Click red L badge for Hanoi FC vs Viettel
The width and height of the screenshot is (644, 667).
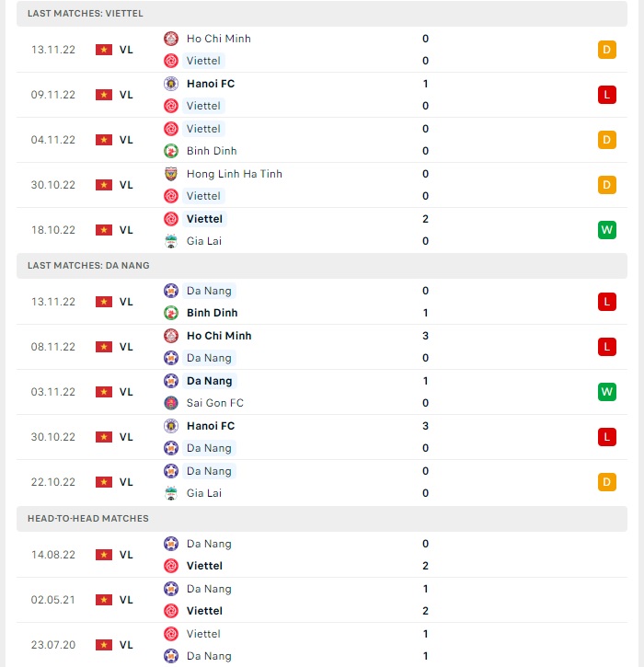point(606,95)
